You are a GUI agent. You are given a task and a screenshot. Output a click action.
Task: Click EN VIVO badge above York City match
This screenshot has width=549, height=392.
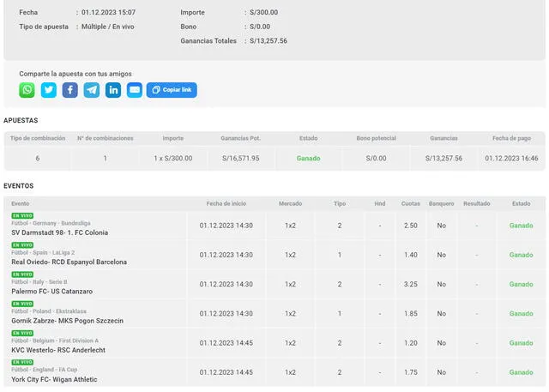21,362
